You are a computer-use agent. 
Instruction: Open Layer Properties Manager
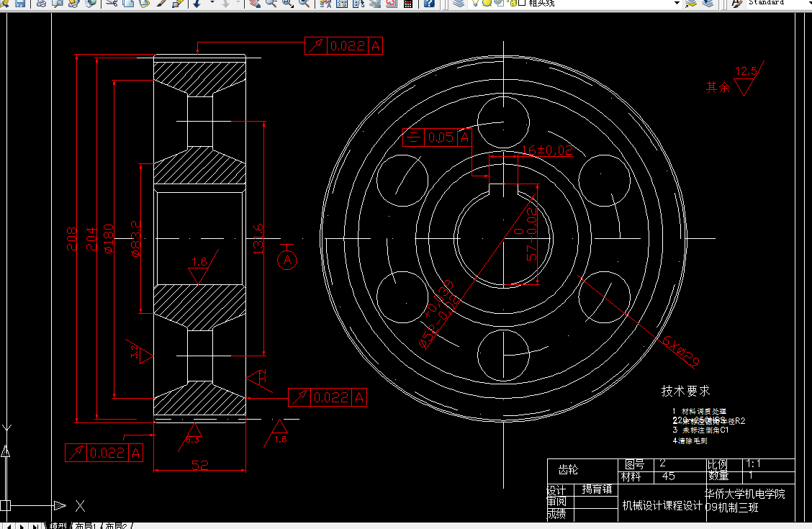coord(459,3)
